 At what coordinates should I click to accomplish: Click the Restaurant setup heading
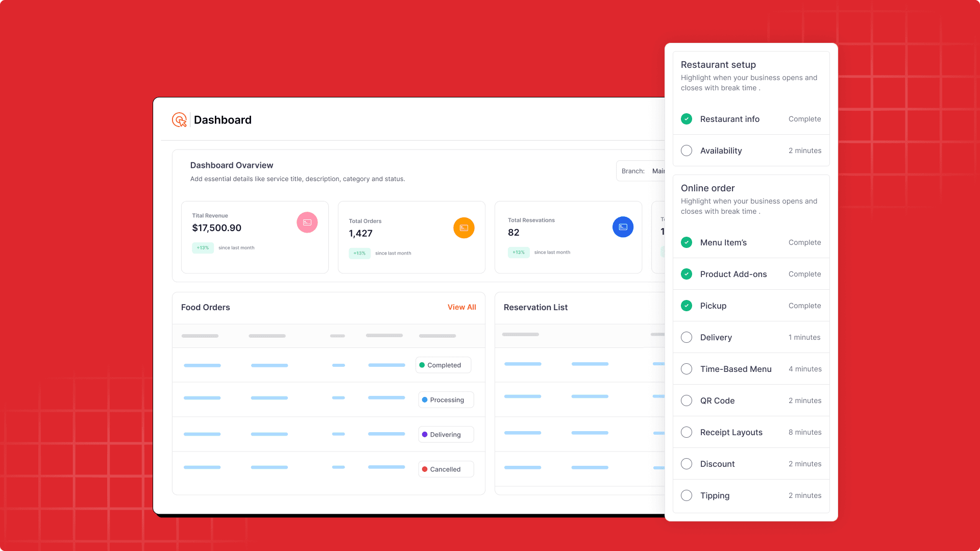pos(718,65)
